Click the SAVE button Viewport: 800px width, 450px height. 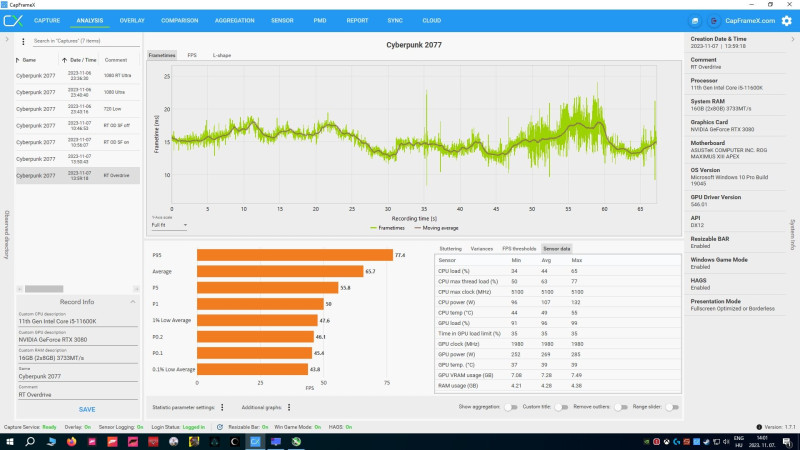pos(87,410)
